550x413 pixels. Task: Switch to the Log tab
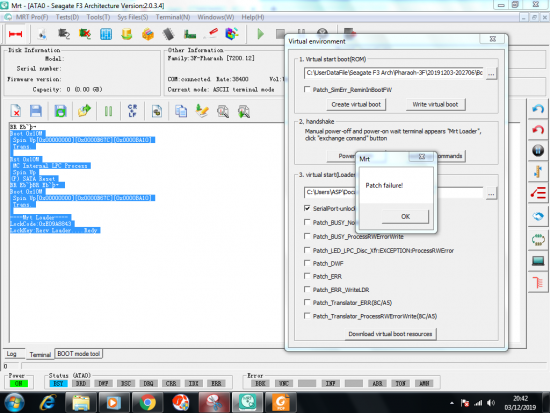tap(12, 354)
